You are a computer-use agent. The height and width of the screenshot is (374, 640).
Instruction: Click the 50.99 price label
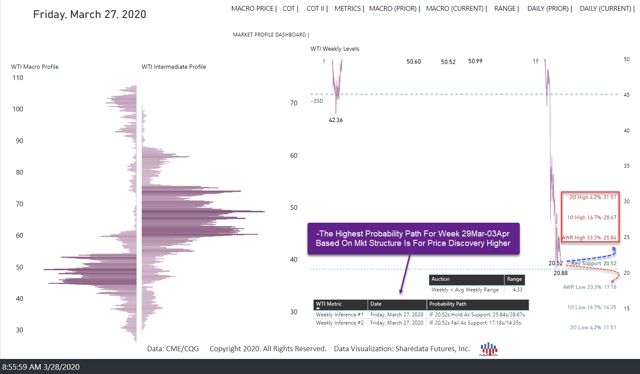click(x=475, y=61)
